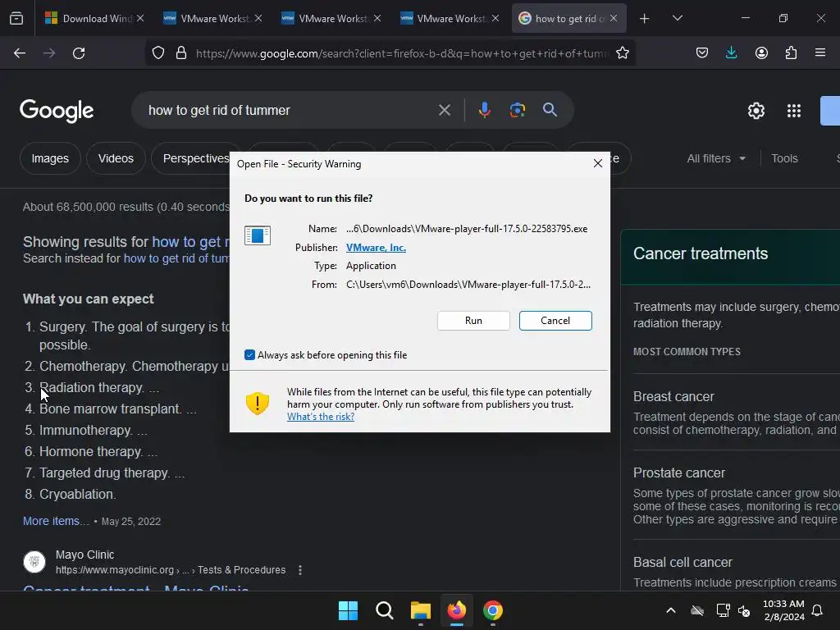Image resolution: width=840 pixels, height=630 pixels.
Task: Click the yellow shield warning icon
Action: pos(257,403)
